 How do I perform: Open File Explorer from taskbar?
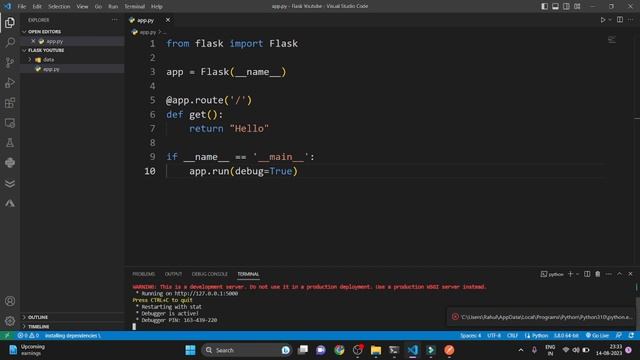click(x=376, y=350)
